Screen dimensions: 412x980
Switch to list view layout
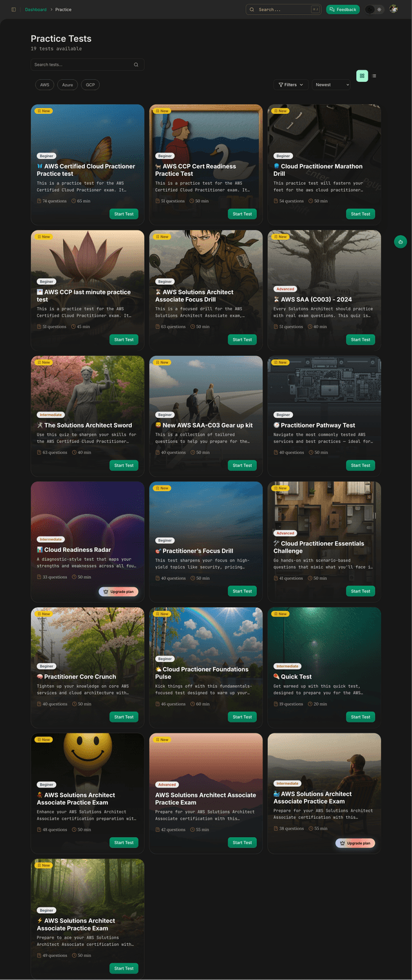click(x=374, y=76)
